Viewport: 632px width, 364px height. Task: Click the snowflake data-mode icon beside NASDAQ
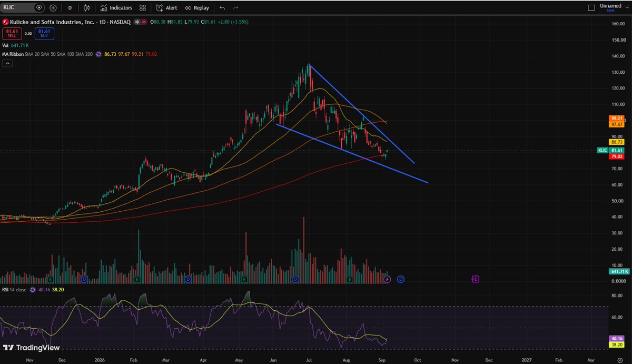click(x=137, y=22)
